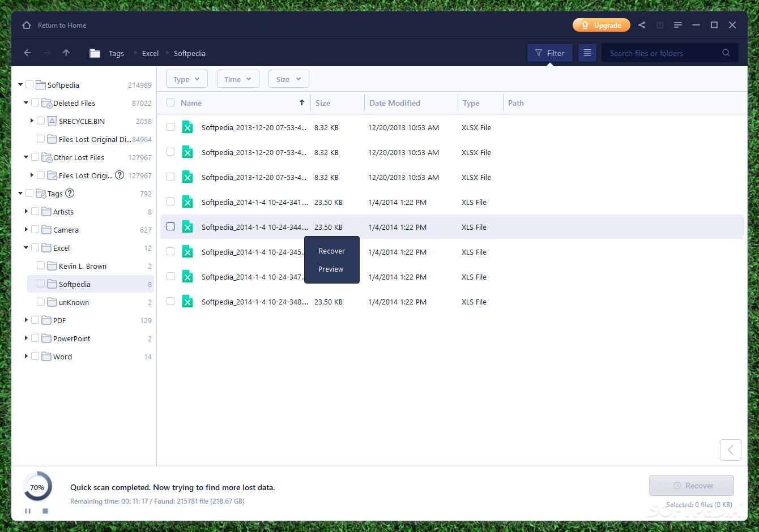The height and width of the screenshot is (532, 759).
Task: Check the PowerPoint folder checkbox
Action: point(35,338)
